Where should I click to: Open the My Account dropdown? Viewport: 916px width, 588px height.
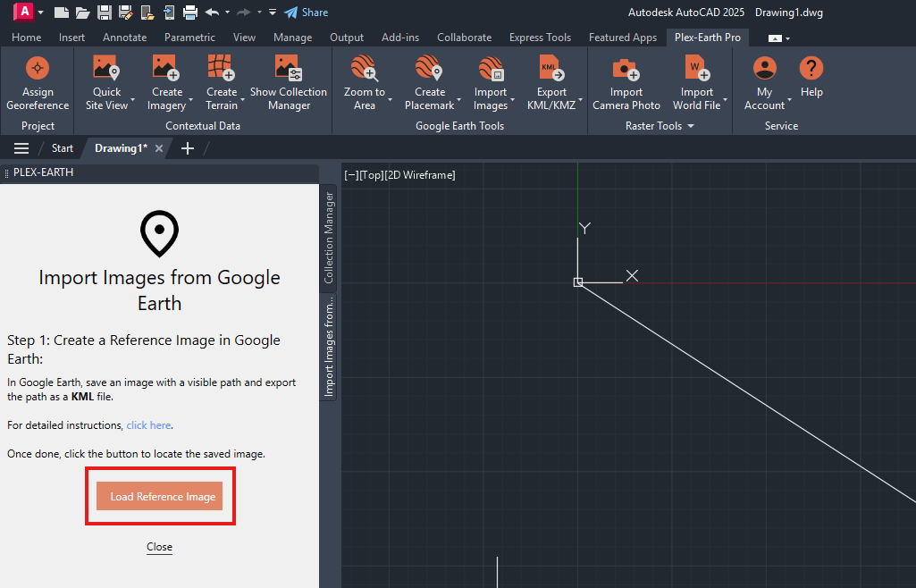click(790, 100)
